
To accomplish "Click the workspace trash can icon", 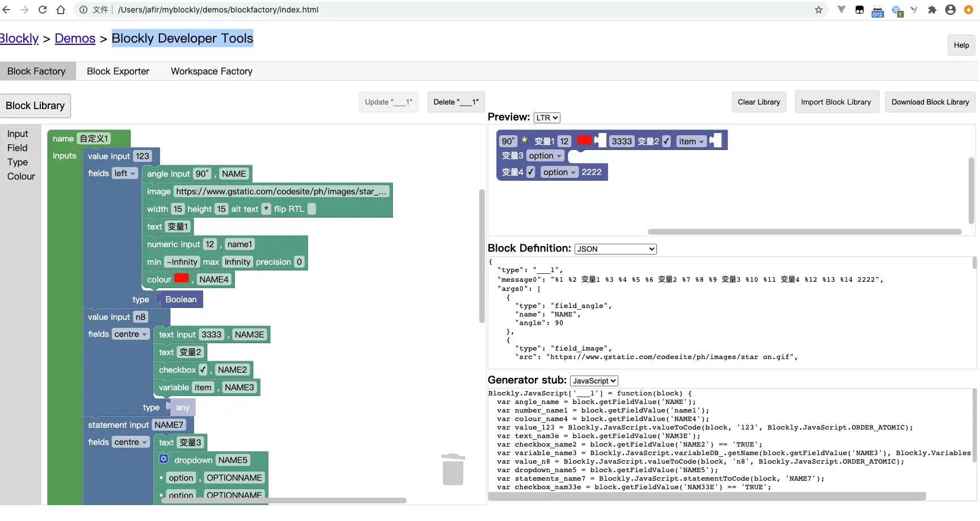I will pos(453,469).
